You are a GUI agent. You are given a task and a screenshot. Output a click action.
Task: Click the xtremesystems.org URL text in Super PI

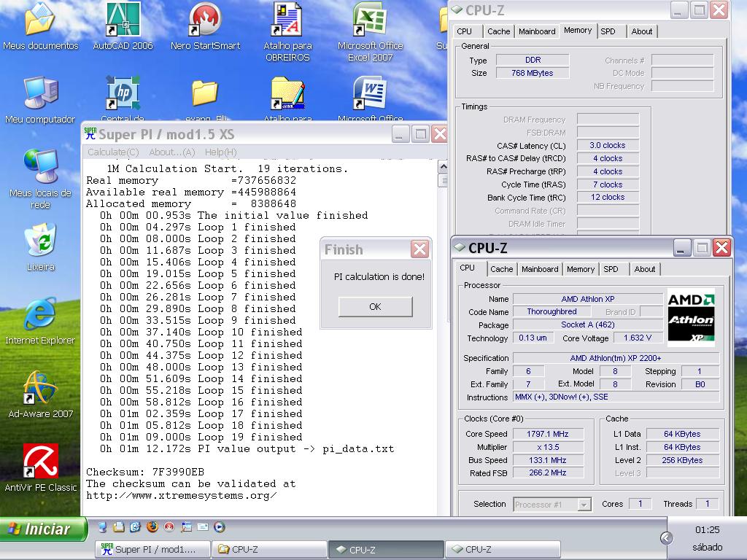182,495
